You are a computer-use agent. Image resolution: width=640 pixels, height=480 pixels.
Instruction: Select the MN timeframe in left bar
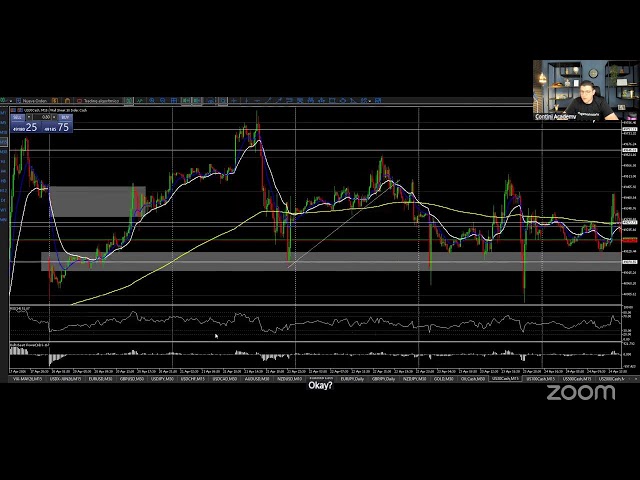[4, 220]
